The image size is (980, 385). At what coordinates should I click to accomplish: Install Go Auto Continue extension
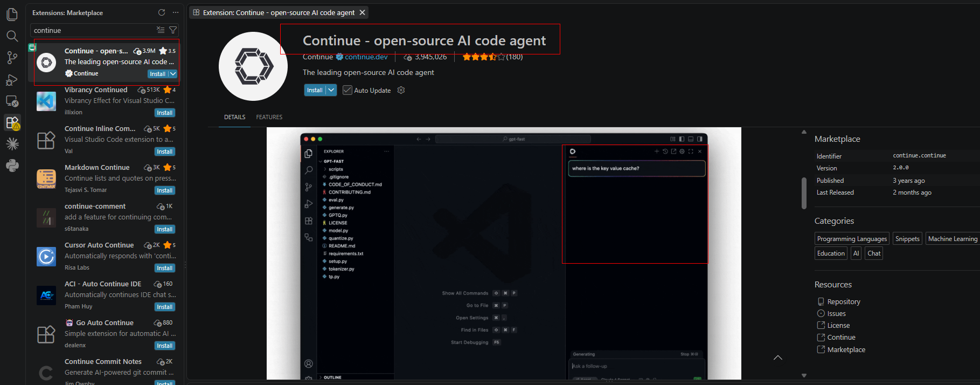[x=164, y=346]
